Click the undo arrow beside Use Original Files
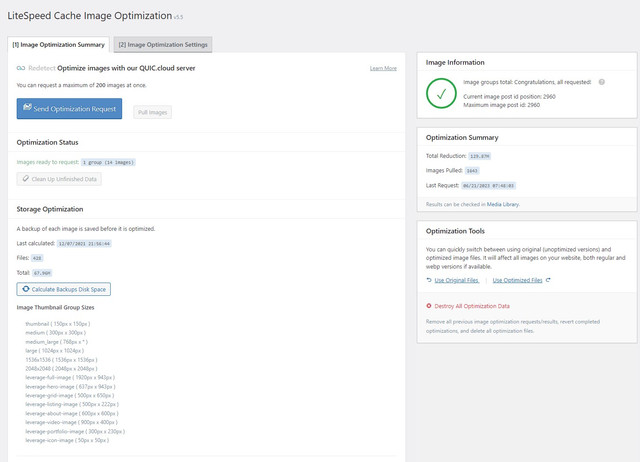The height and width of the screenshot is (462, 640). coord(429,280)
